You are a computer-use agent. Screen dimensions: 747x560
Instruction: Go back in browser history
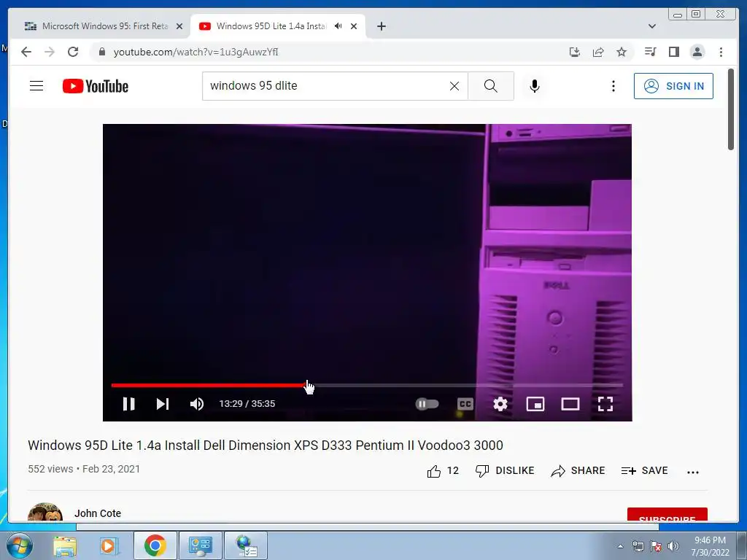click(x=26, y=52)
